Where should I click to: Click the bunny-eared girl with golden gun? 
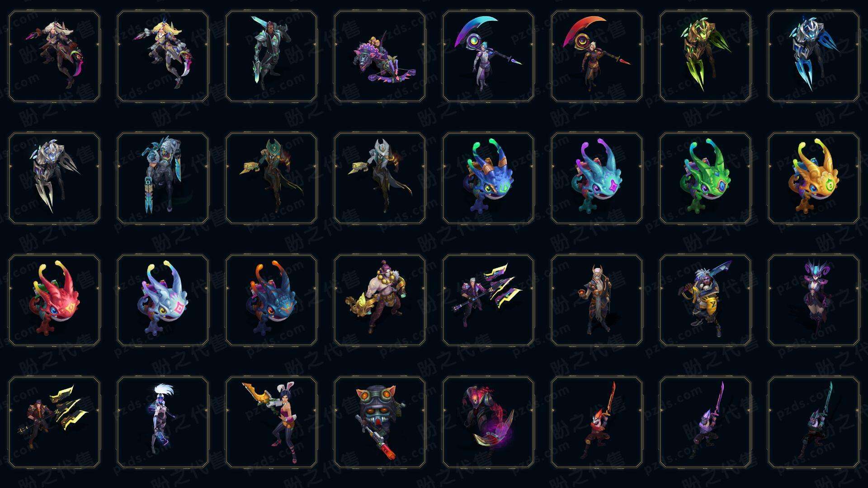click(271, 422)
